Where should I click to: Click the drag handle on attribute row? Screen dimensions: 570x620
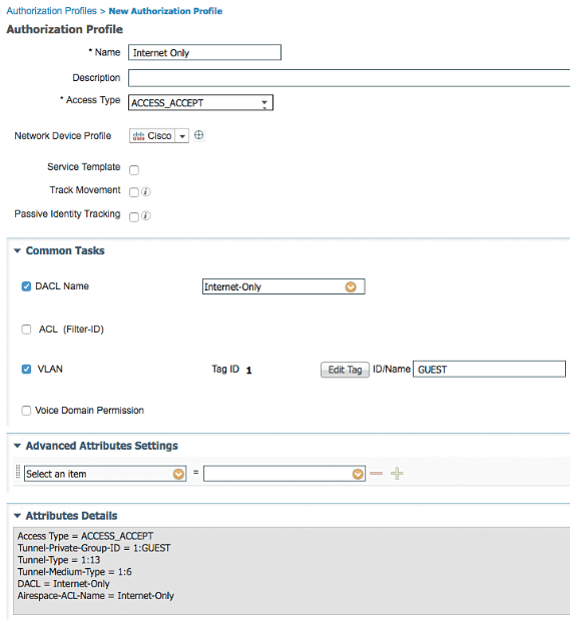pyautogui.click(x=18, y=472)
